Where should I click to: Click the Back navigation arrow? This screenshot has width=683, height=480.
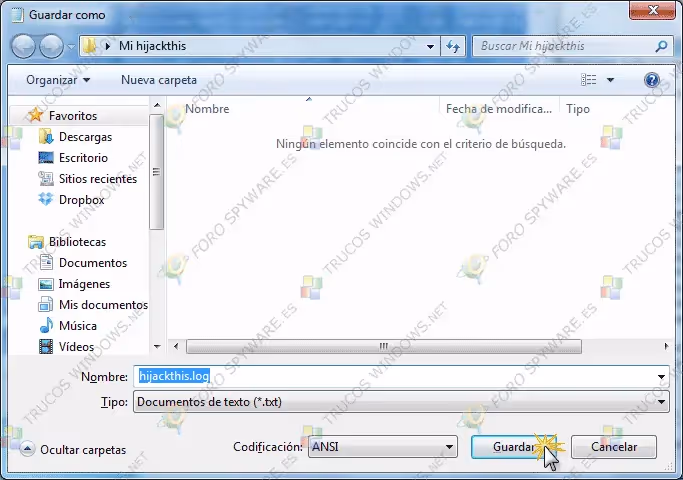(x=24, y=46)
